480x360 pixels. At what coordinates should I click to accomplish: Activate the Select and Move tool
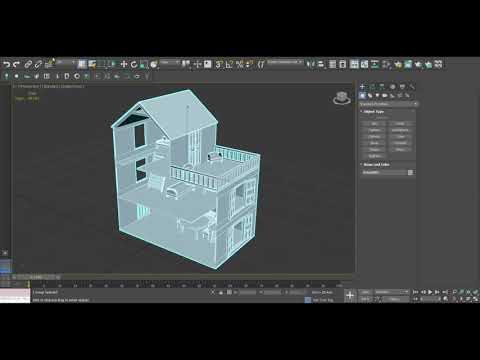(x=124, y=64)
